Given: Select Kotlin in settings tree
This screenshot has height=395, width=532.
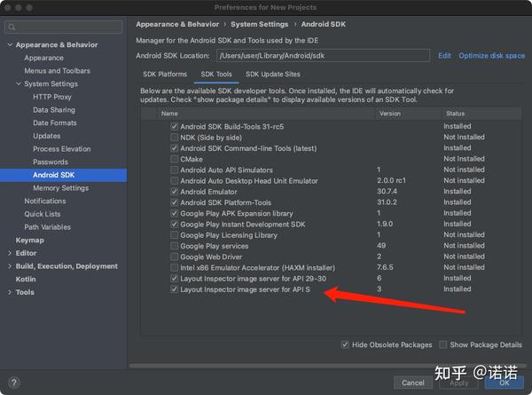Looking at the screenshot, I should pos(26,280).
